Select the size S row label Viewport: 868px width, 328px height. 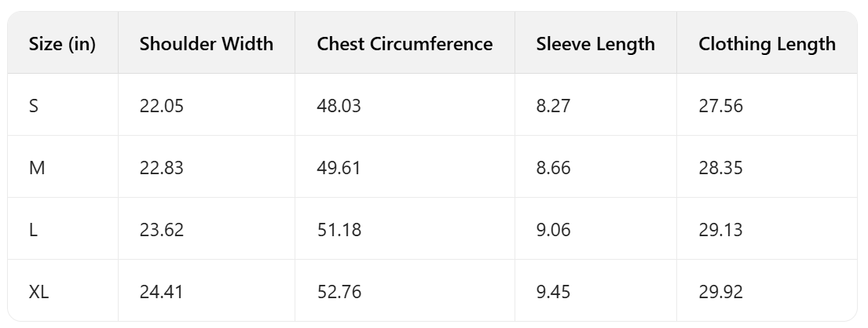point(34,106)
